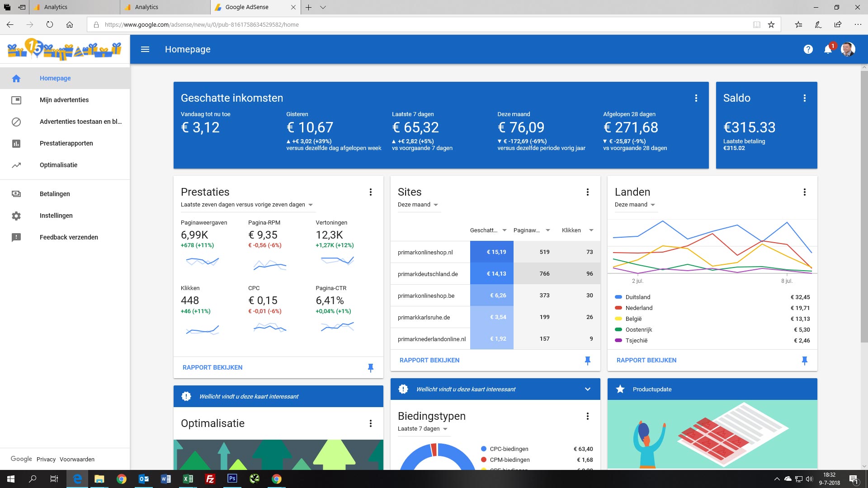868x488 pixels.
Task: Open the Sites 'Deze maand' dropdown
Action: coord(418,205)
